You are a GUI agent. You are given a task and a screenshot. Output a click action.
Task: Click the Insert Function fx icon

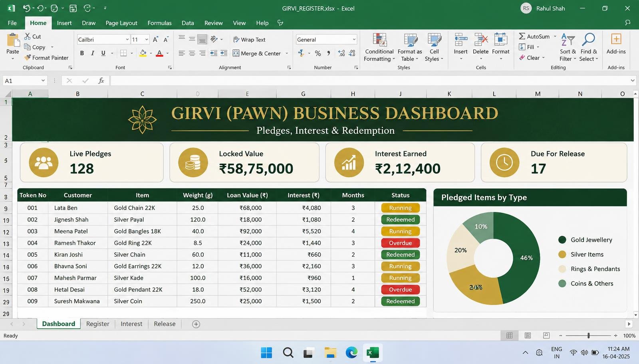tap(101, 81)
